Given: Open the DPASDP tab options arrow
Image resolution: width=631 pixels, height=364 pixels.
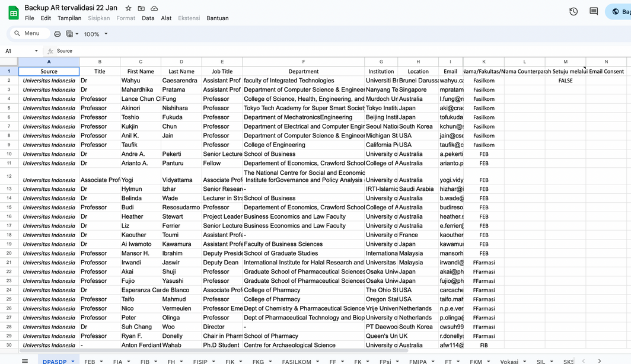Looking at the screenshot, I should pos(73,361).
